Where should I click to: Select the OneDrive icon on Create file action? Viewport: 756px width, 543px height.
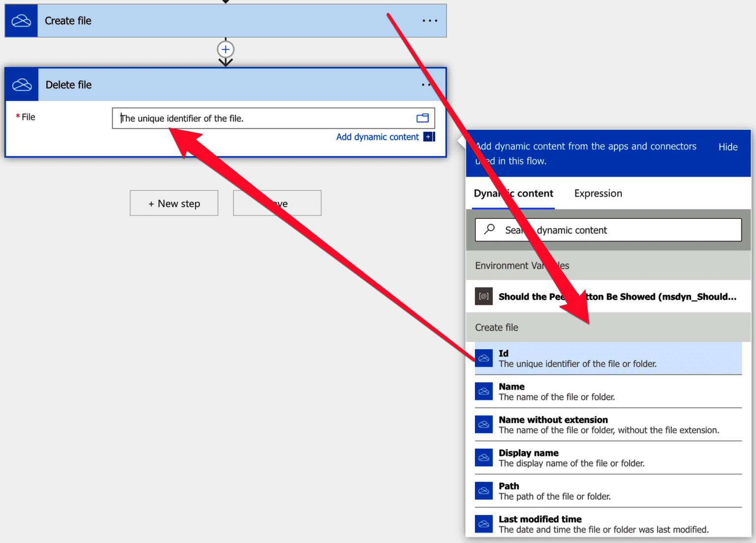(21, 20)
